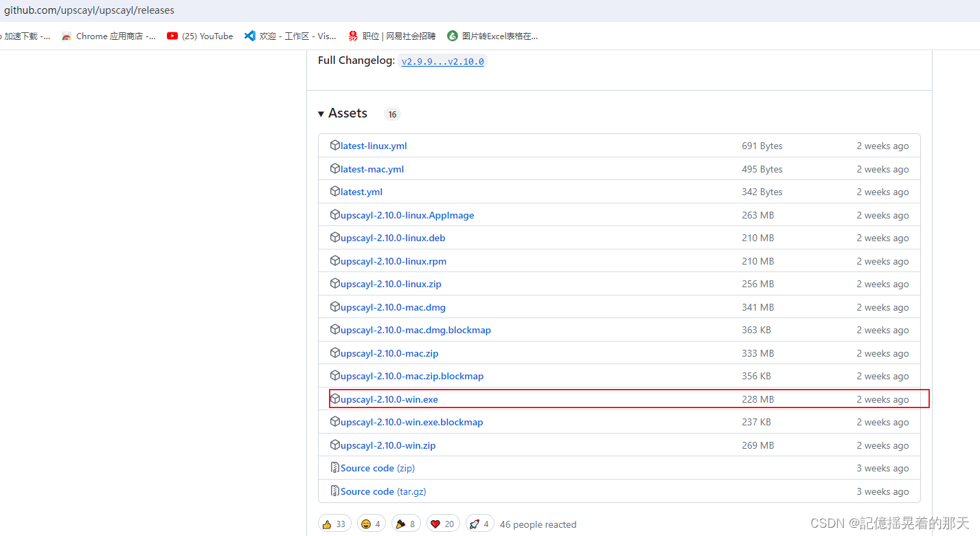Image resolution: width=980 pixels, height=536 pixels.
Task: Select the 237 KB size text
Action: [x=756, y=422]
